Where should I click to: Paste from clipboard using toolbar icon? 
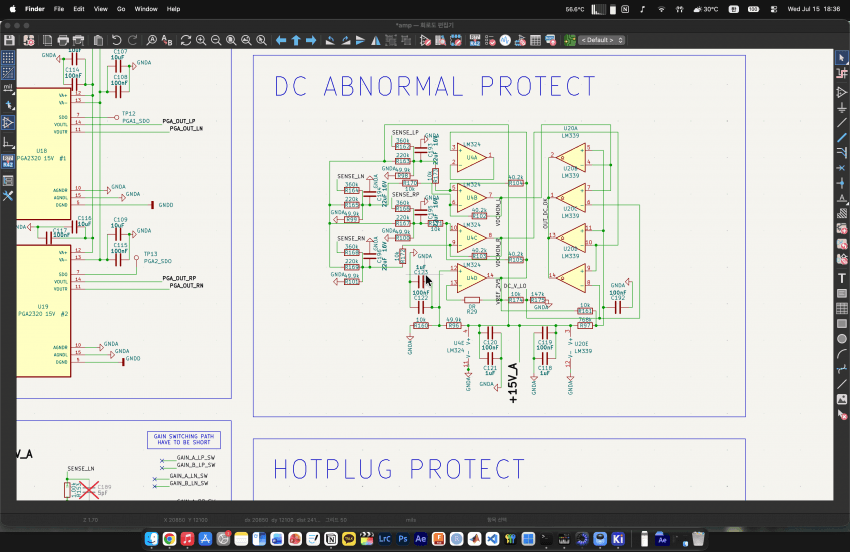[98, 40]
